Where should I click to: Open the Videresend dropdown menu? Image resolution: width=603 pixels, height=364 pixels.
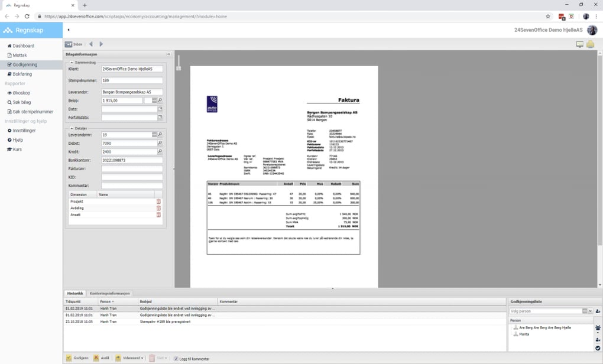coord(129,358)
